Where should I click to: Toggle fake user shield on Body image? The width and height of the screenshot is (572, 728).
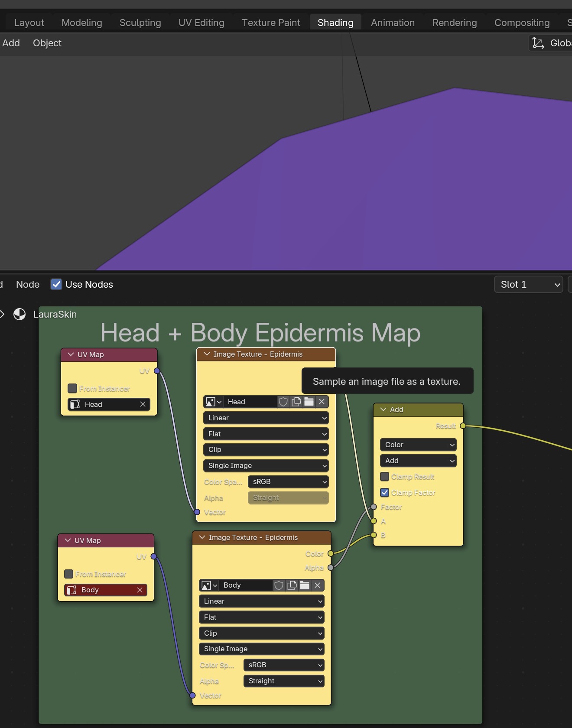(x=279, y=585)
